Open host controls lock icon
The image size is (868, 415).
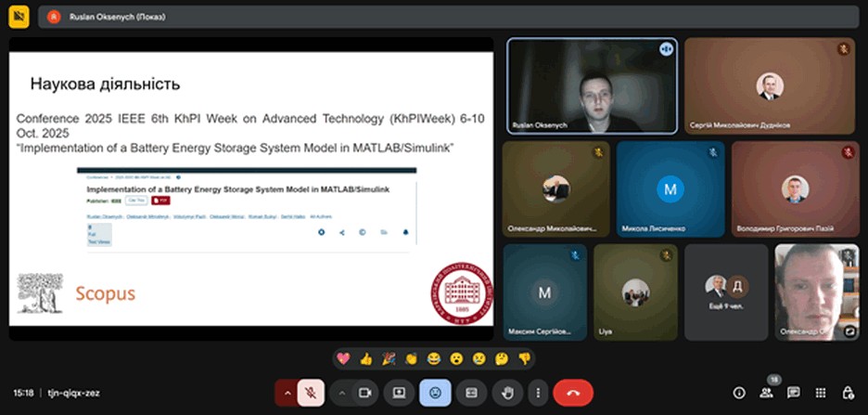(848, 393)
